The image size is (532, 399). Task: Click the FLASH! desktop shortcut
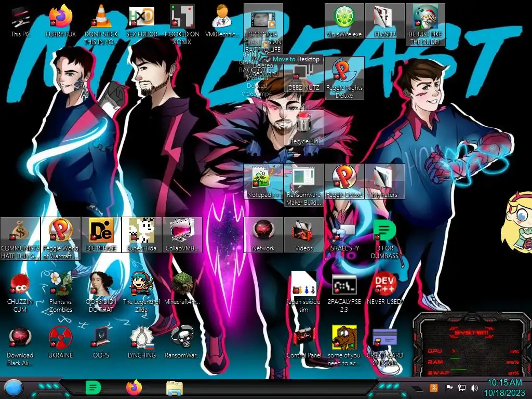pyautogui.click(x=384, y=21)
